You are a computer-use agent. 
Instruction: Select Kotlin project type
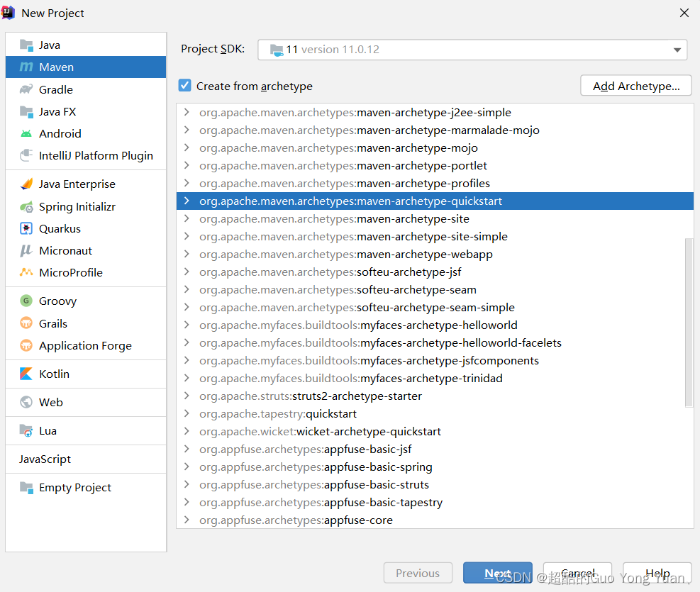[x=86, y=374]
